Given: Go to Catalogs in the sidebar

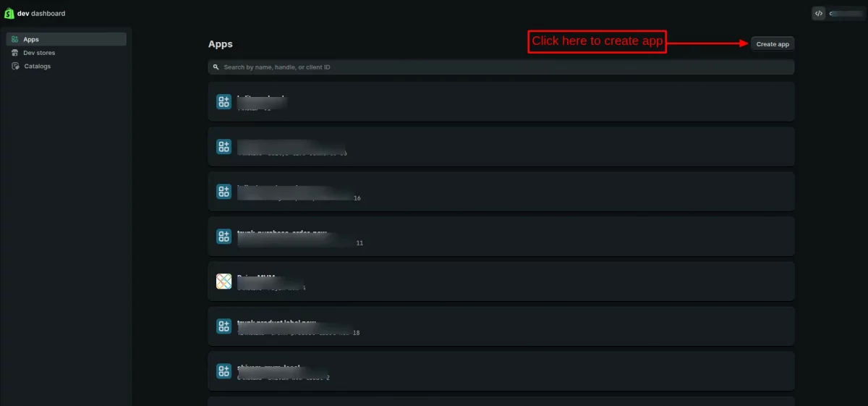Looking at the screenshot, I should pos(38,67).
